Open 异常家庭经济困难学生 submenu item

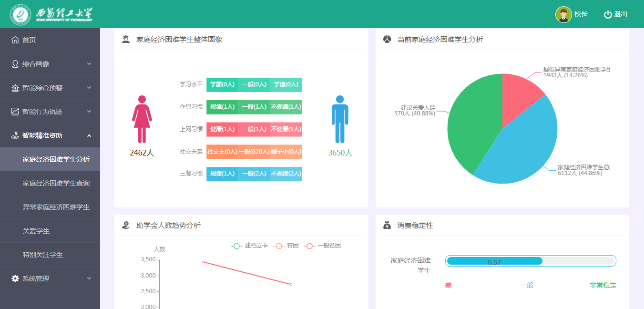56,207
